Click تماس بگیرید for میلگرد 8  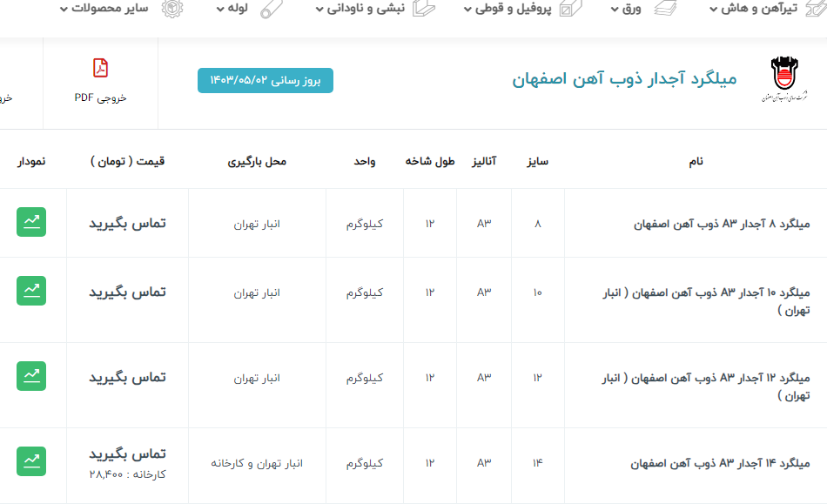tap(127, 223)
